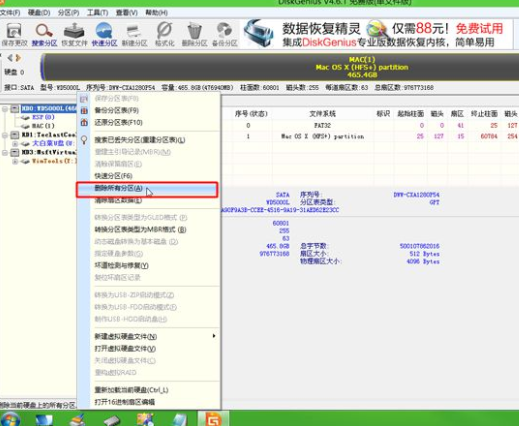Click the HD3 MsftVirtual disk icon in tree
Viewport: 519px width, 426px height.
[x=15, y=152]
